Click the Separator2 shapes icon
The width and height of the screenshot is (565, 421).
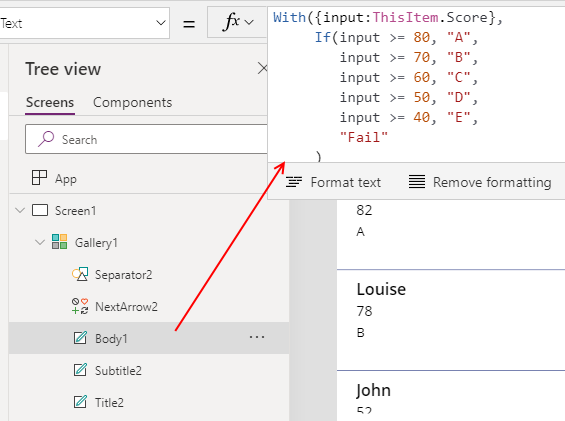click(x=80, y=274)
